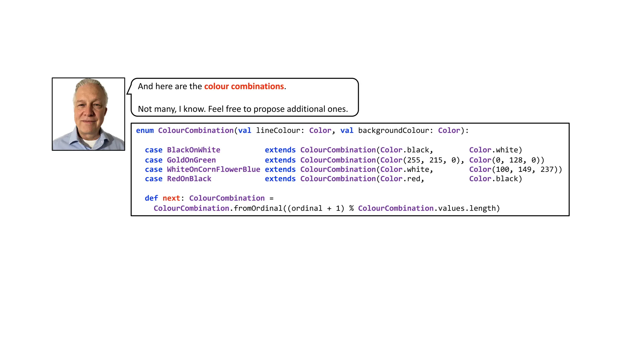The height and width of the screenshot is (362, 644).
Task: Click 'Color.red' in RedOnBlack line
Action: (400, 179)
